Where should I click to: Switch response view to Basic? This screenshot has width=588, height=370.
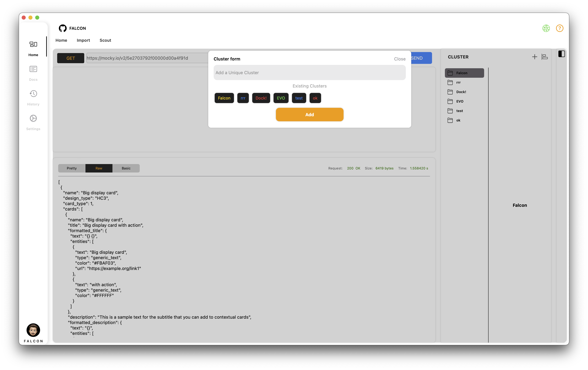coord(126,168)
